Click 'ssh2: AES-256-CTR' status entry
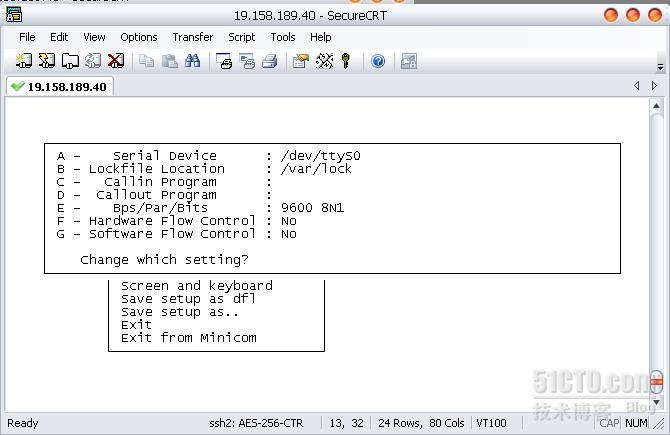The image size is (670, 435). tap(256, 423)
